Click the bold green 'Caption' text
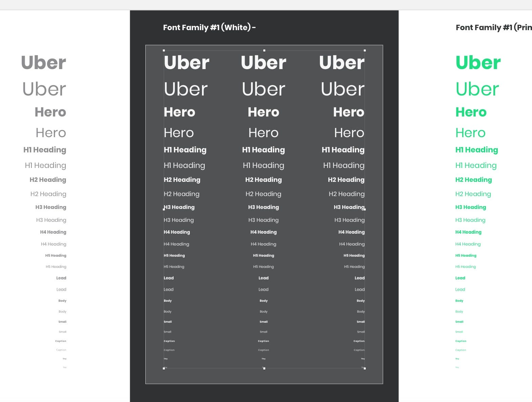 tap(461, 341)
